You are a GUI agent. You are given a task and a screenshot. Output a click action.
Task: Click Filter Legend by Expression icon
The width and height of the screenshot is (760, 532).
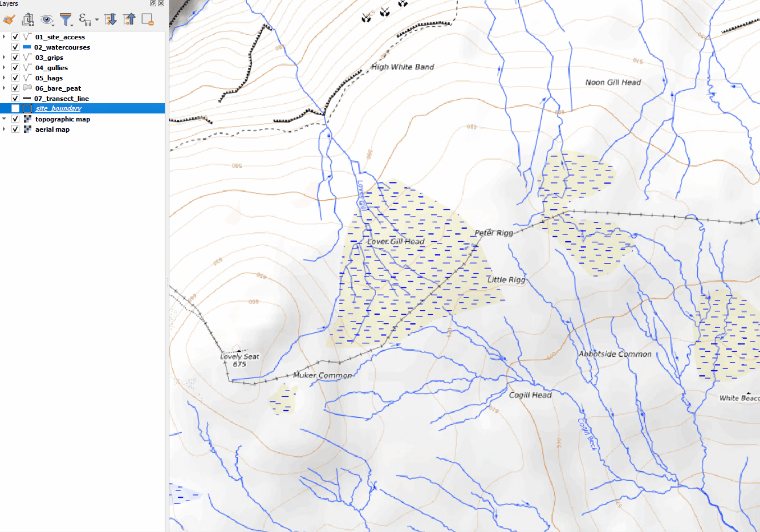pos(84,20)
